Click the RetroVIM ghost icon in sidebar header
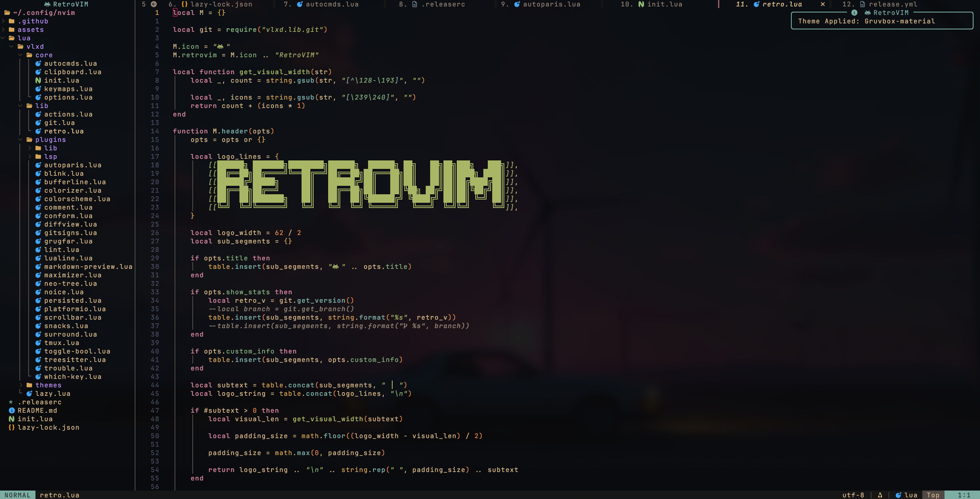The height and width of the screenshot is (499, 980). pyautogui.click(x=48, y=4)
